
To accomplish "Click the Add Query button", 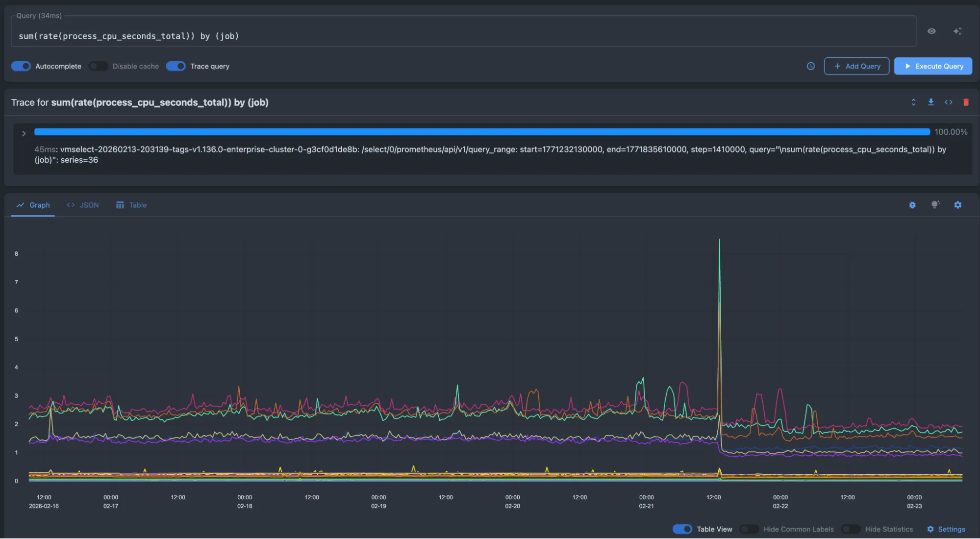I will 856,66.
